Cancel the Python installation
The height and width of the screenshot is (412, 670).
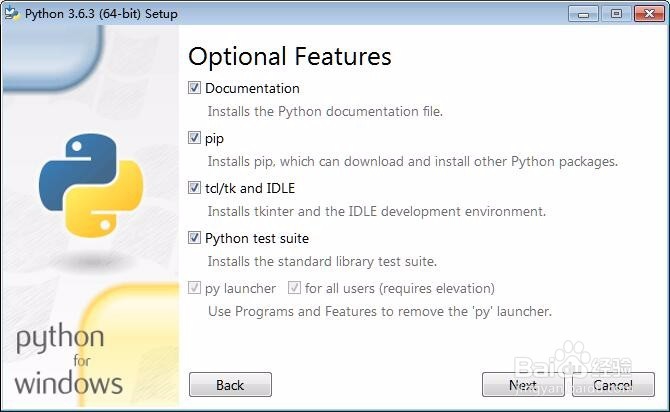[x=612, y=385]
